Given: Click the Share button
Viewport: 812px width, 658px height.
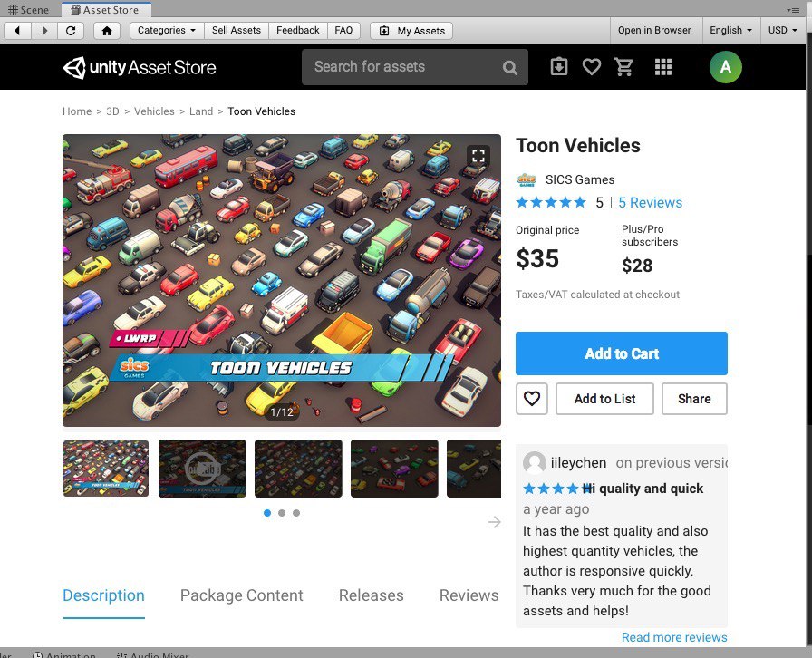Looking at the screenshot, I should point(694,399).
